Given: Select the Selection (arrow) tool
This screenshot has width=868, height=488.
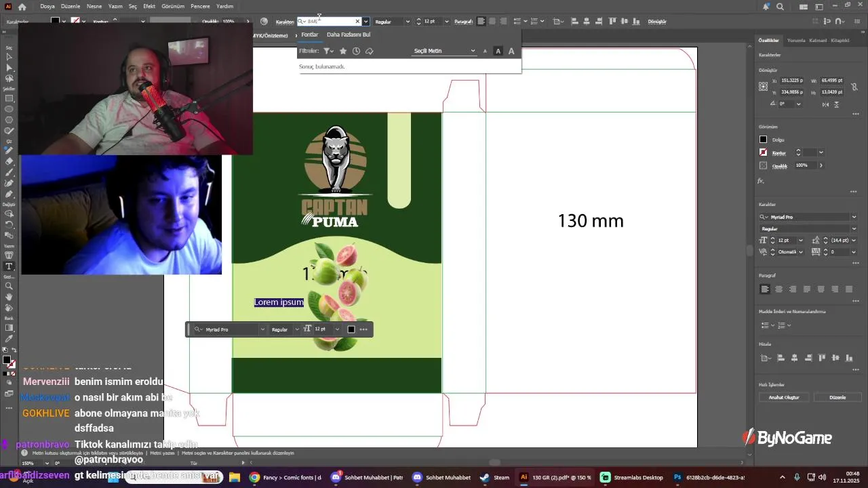Looking at the screenshot, I should (x=9, y=57).
